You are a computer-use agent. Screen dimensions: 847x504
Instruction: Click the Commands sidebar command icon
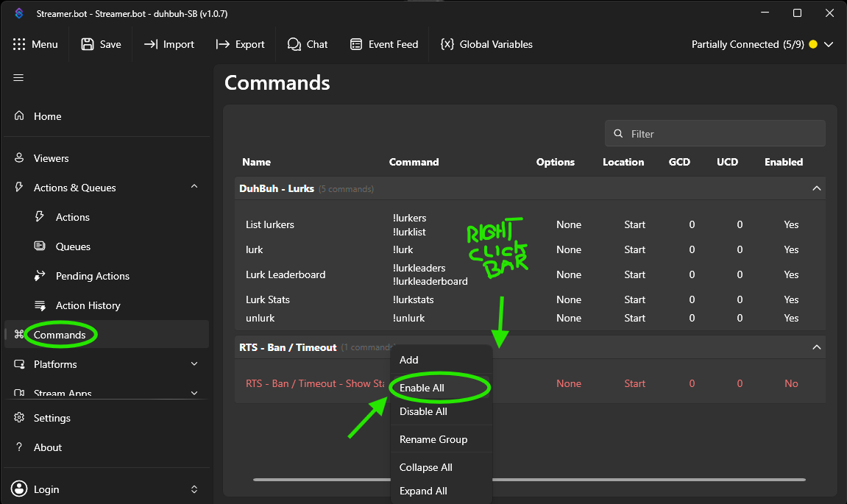tap(19, 334)
